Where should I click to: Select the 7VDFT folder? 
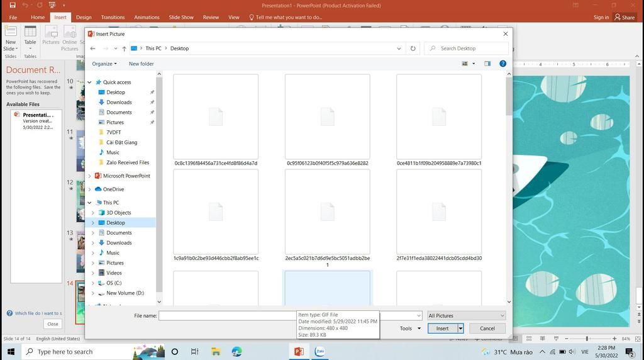pyautogui.click(x=114, y=132)
